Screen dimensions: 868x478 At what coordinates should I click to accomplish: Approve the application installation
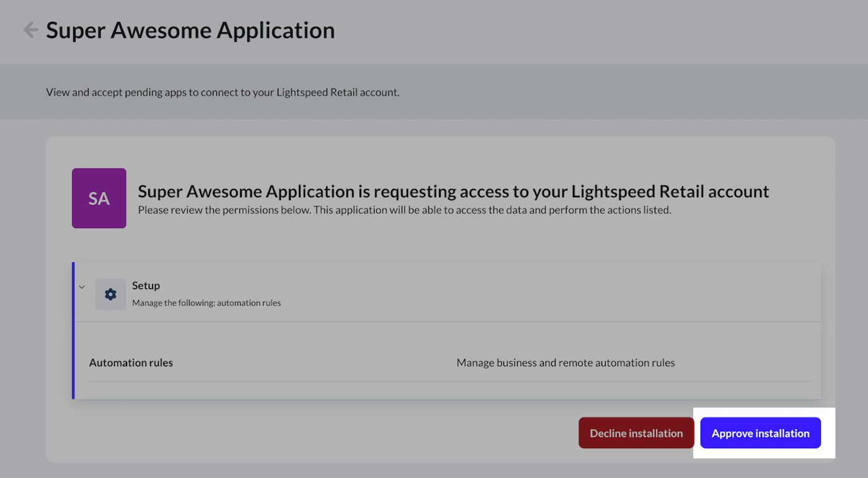point(760,433)
